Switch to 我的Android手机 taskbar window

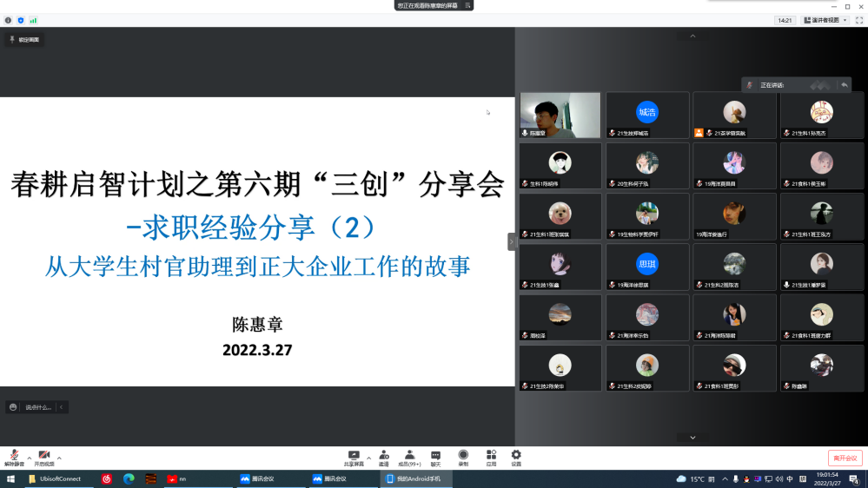click(x=414, y=478)
